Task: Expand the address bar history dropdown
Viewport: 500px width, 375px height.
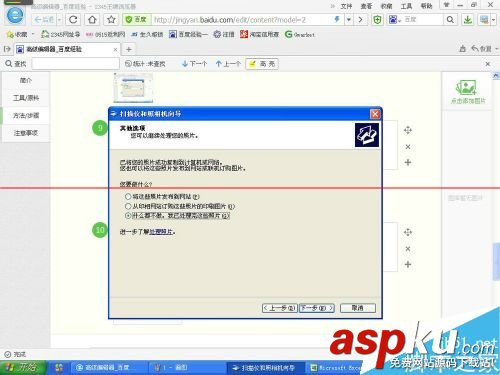Action: click(349, 20)
